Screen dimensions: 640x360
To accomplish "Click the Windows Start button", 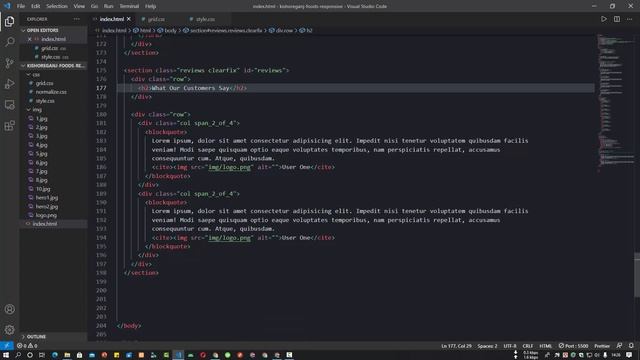I will pyautogui.click(x=6, y=355).
